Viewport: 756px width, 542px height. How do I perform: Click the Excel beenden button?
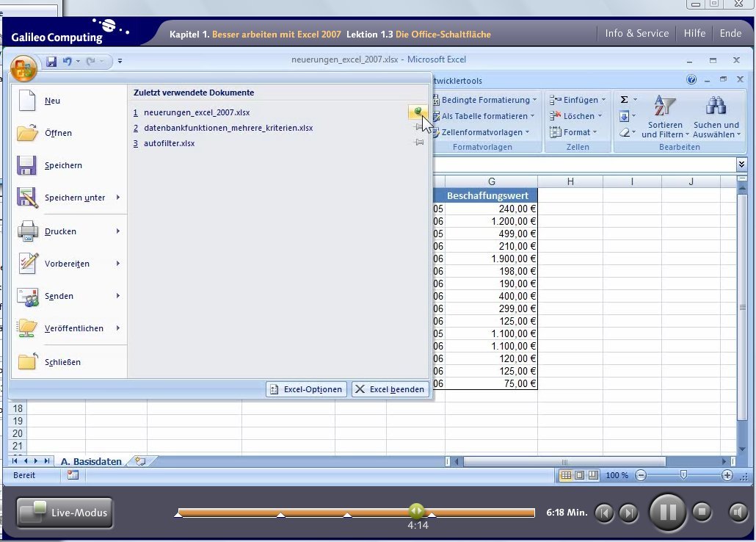pos(390,389)
